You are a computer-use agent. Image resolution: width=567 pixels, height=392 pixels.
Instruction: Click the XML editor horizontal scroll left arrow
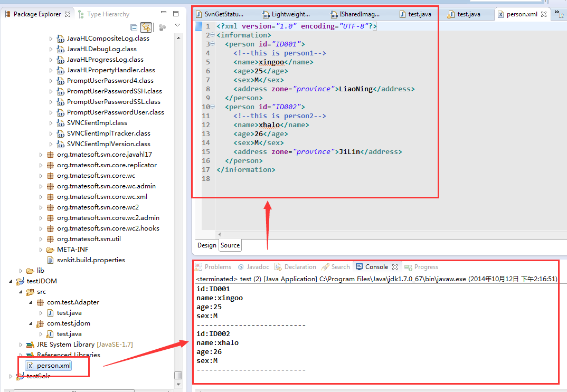coord(220,234)
